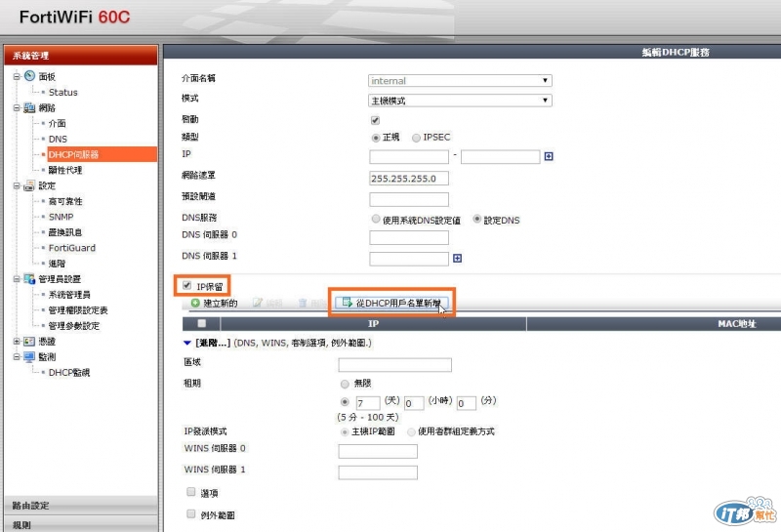The height and width of the screenshot is (532, 781).
Task: Select DNS in the sidebar tree
Action: point(58,139)
